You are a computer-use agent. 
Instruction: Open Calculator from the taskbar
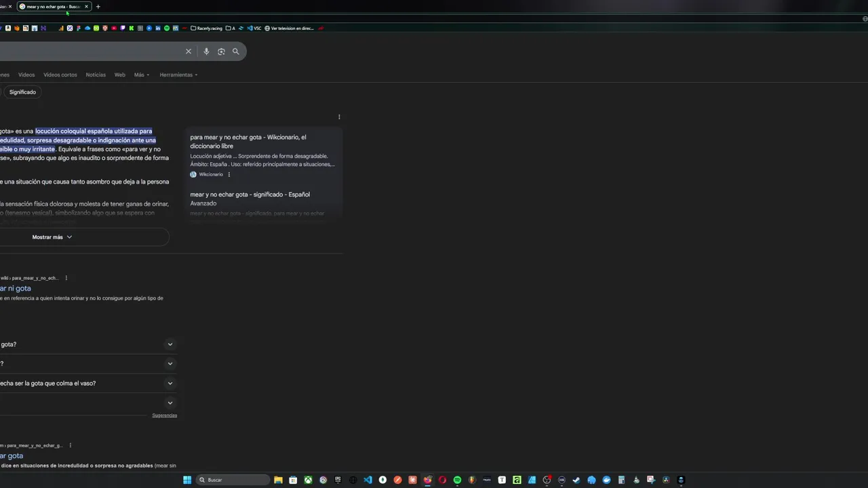pos(621,480)
